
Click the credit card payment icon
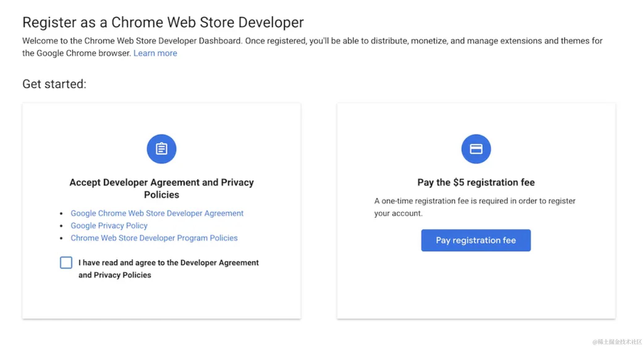pos(476,149)
